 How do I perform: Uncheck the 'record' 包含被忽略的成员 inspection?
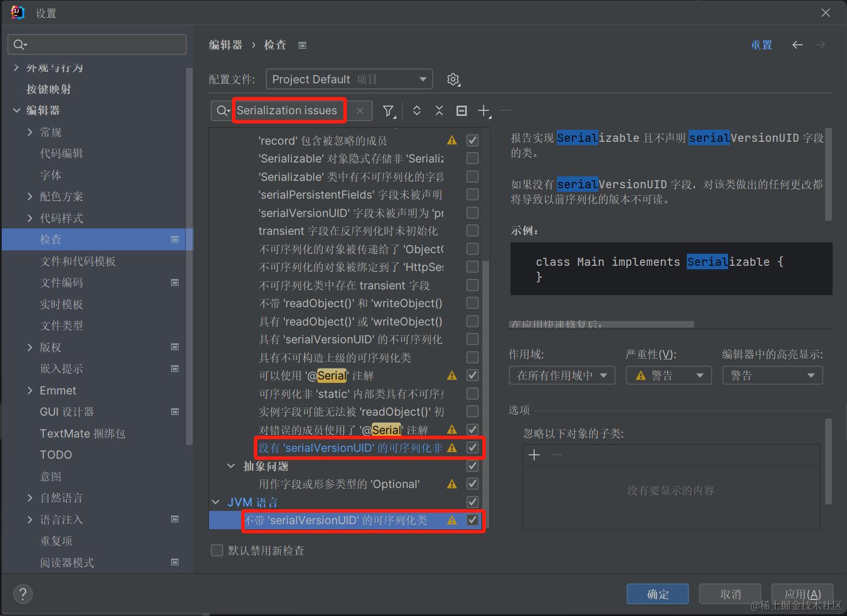click(x=473, y=140)
